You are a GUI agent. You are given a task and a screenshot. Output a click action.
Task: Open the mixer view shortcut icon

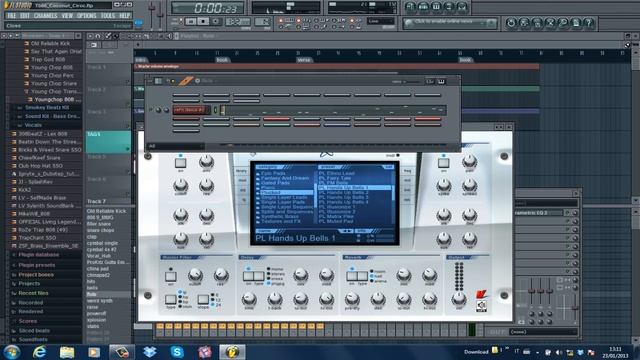tap(461, 7)
